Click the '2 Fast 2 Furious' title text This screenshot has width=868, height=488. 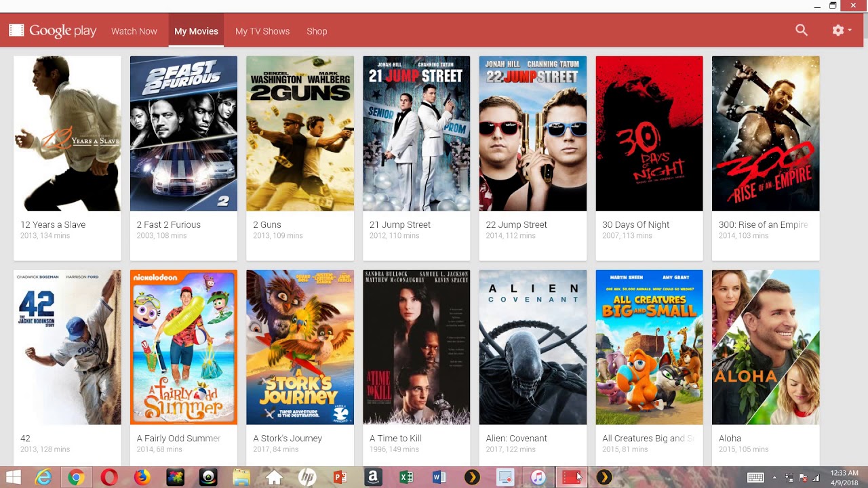click(169, 224)
